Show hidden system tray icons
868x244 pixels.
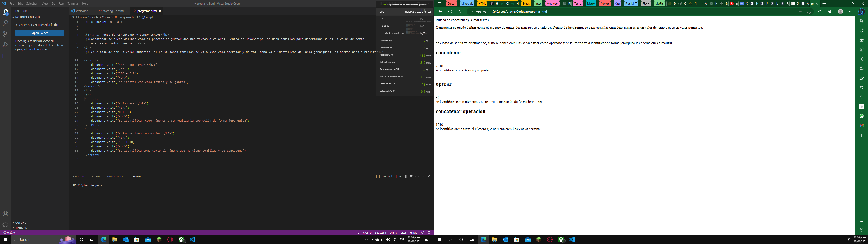(366, 240)
